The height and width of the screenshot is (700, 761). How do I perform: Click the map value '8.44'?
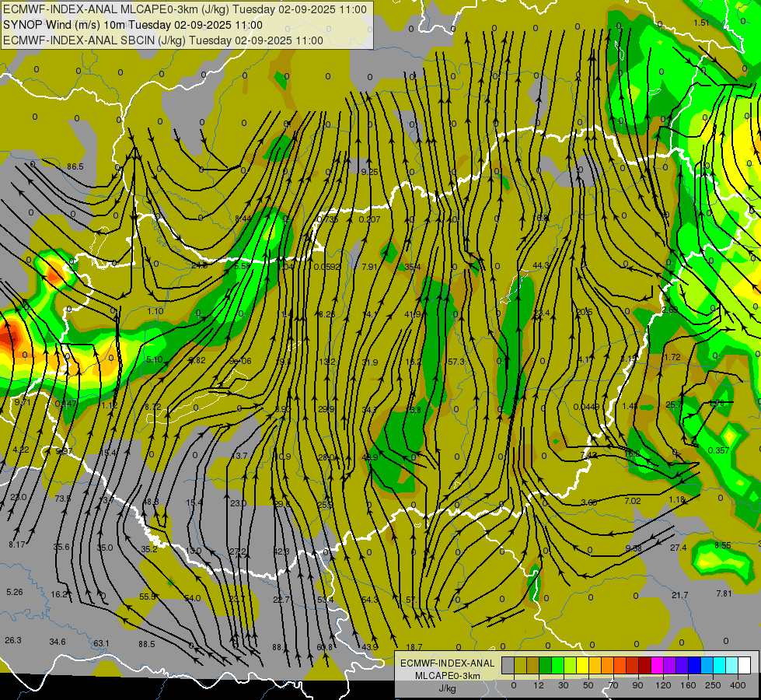243,219
